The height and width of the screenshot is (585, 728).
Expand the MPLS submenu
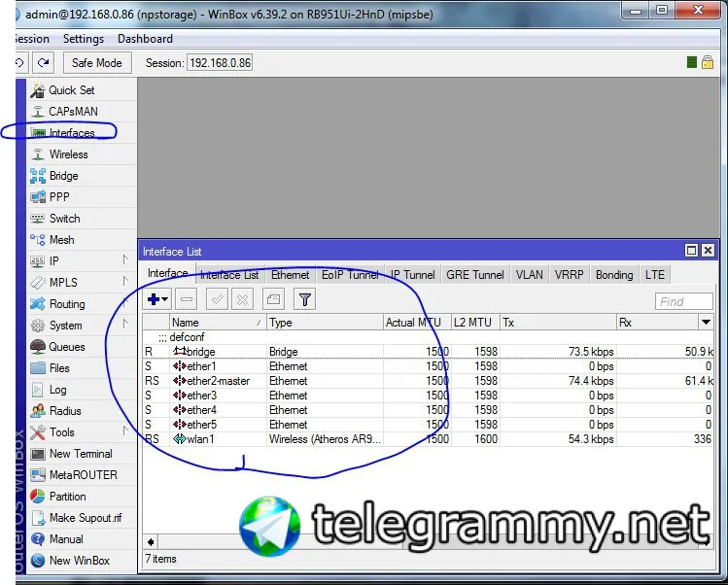(82, 282)
